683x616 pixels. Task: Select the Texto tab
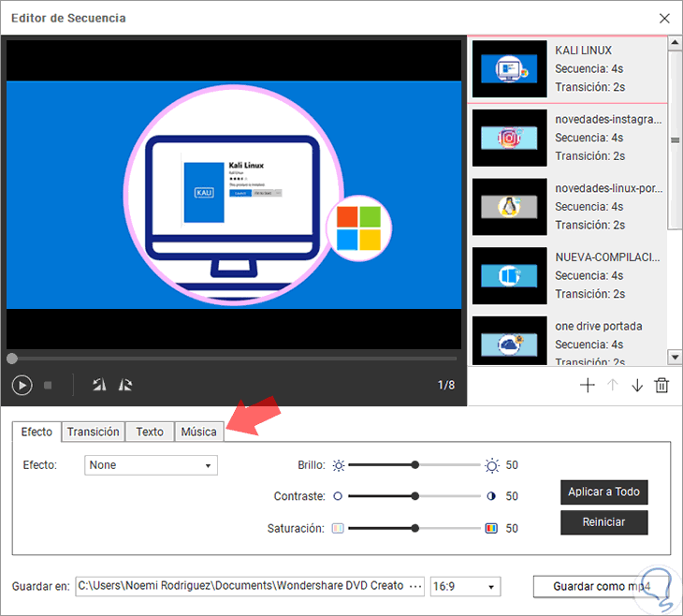(x=150, y=432)
